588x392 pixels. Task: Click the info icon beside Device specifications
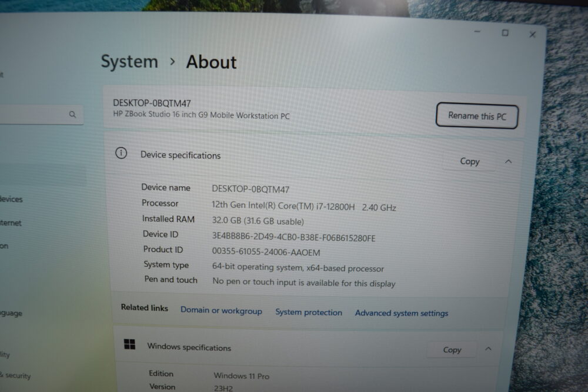coord(121,153)
